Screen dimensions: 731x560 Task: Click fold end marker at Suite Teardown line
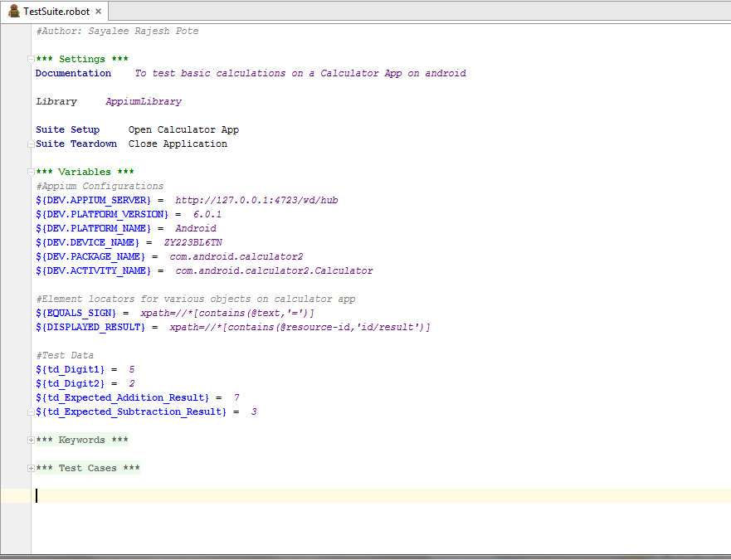32,144
